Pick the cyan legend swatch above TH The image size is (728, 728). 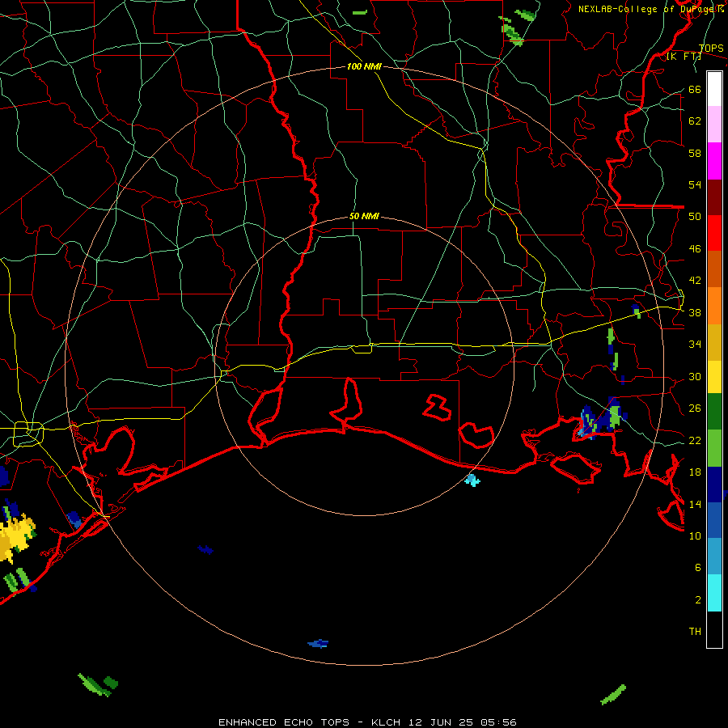click(x=714, y=593)
